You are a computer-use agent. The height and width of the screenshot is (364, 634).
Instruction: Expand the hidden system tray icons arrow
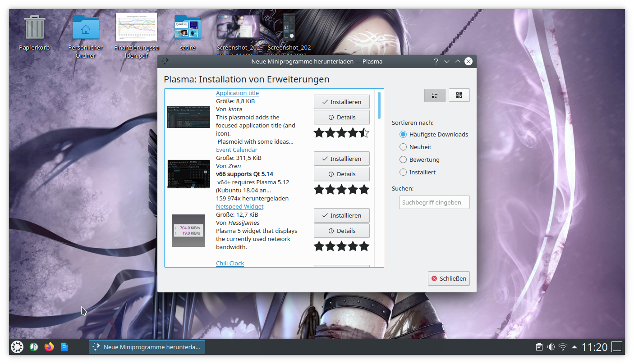(x=574, y=347)
